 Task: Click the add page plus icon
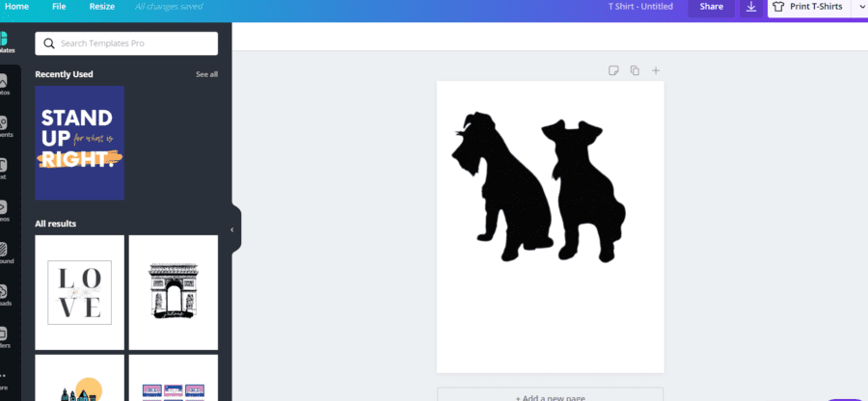click(656, 70)
